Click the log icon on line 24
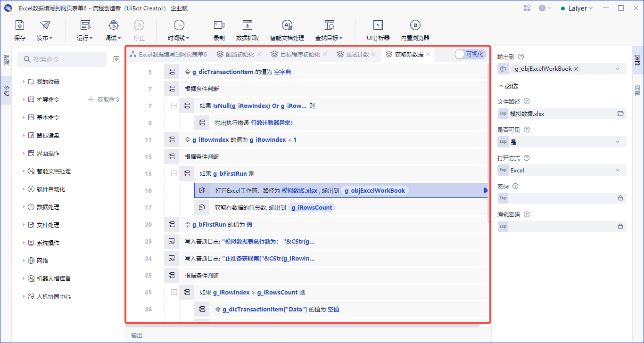644x343 pixels. 172,258
